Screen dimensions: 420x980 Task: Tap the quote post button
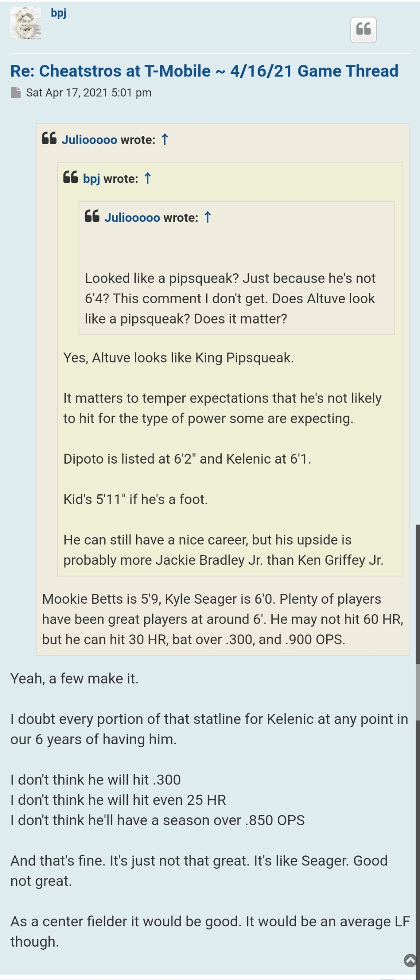[363, 30]
